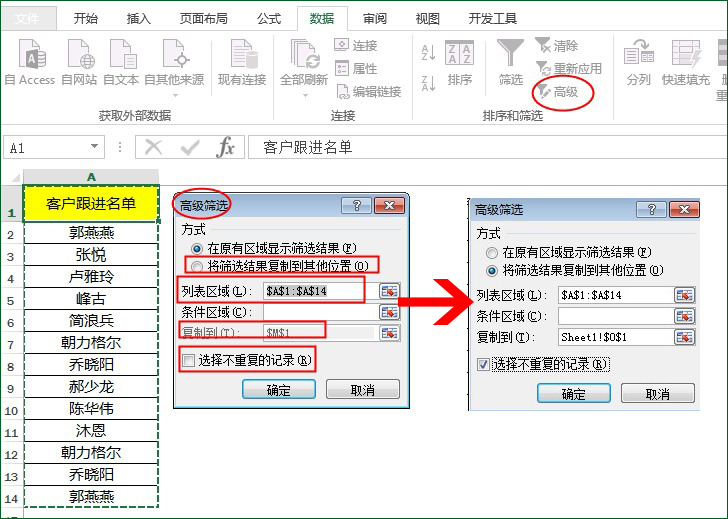Click the 自 Access import icon

30,63
